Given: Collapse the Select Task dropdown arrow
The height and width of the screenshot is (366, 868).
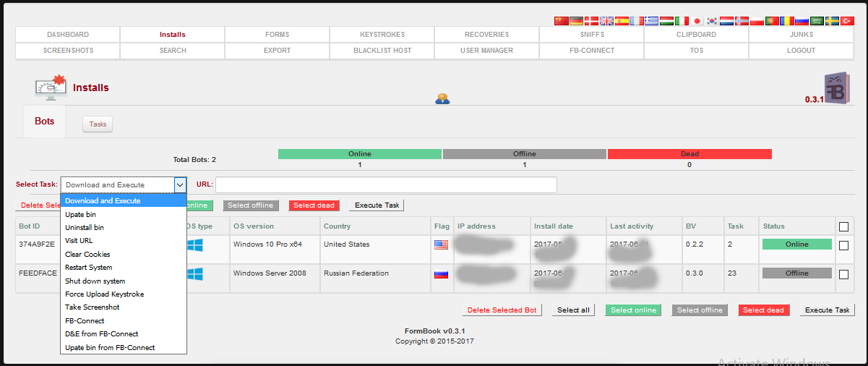Looking at the screenshot, I should point(180,185).
